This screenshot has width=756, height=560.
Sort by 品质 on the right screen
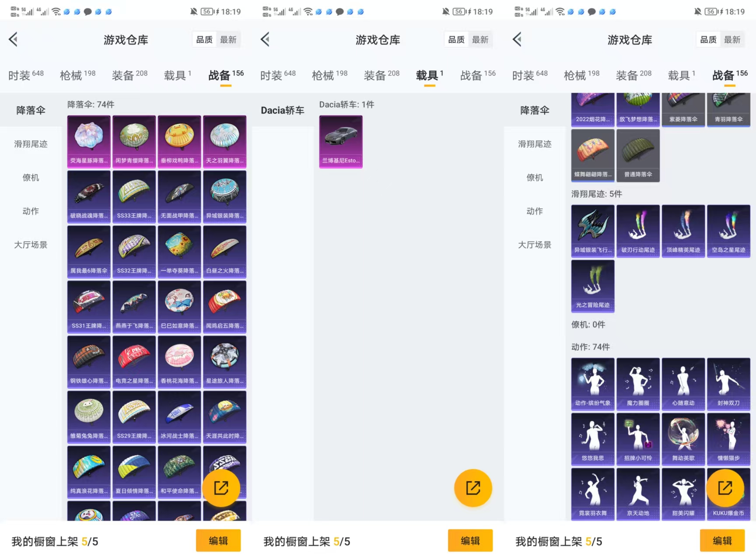[708, 40]
